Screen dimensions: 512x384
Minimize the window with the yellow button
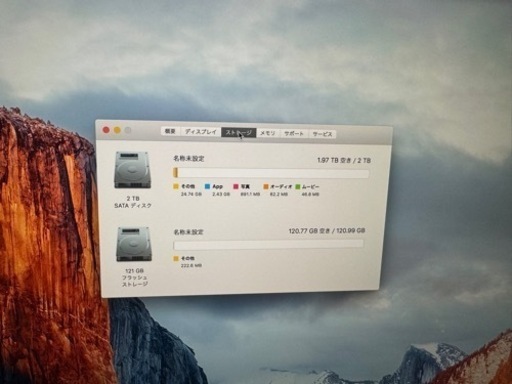tap(117, 130)
